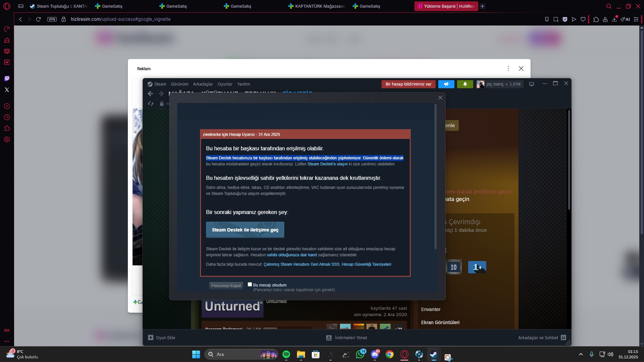Open X (Twitter) panel in the sidebar

tap(7, 90)
